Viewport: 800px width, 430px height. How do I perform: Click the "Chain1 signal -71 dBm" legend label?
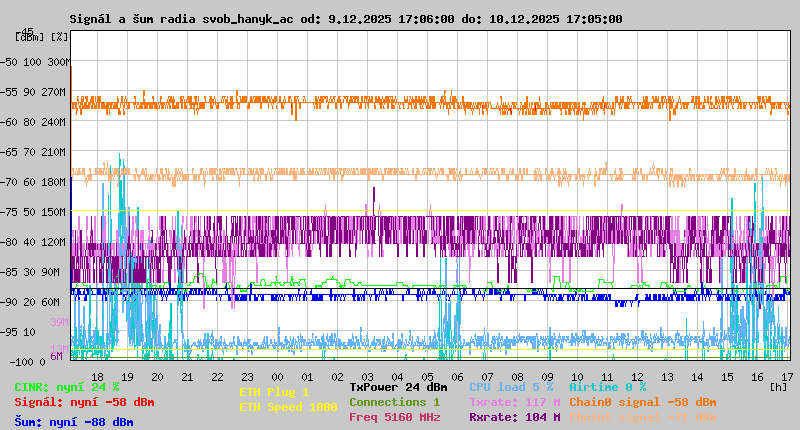[643, 417]
